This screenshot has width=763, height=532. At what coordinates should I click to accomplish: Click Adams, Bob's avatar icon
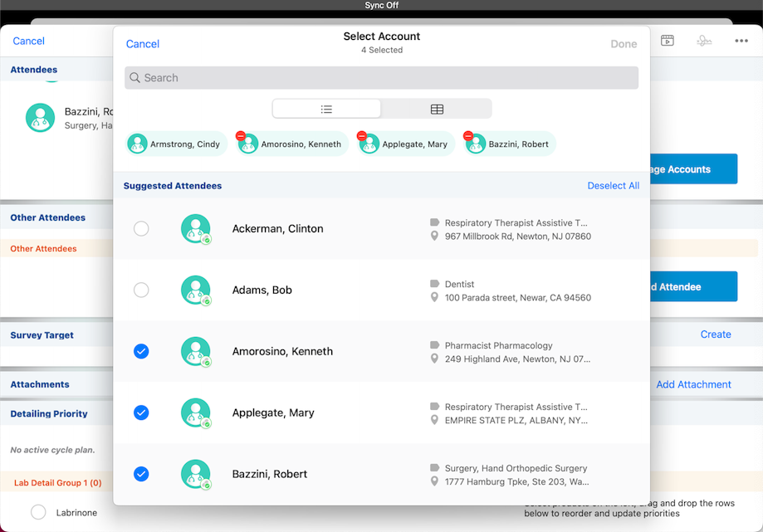tap(196, 290)
